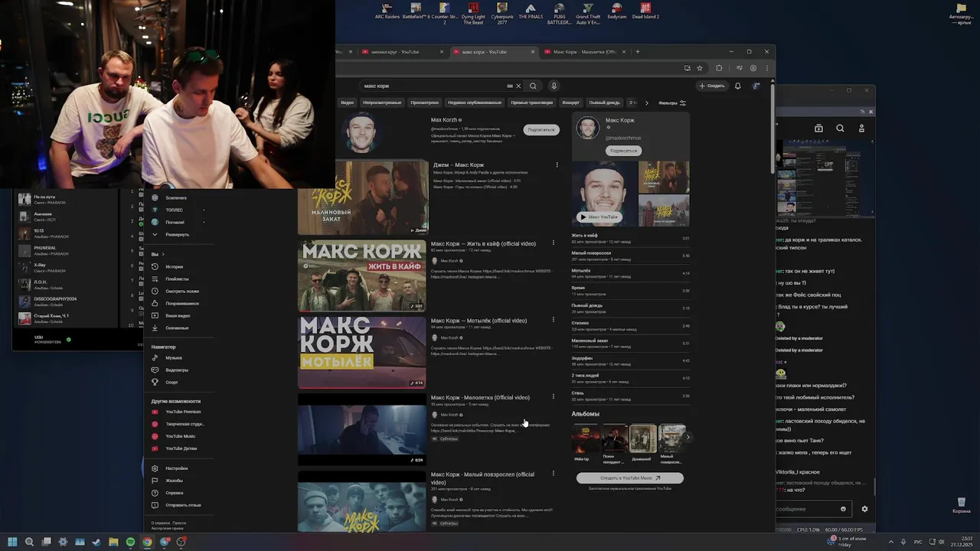Open Chrome extensions puzzle icon
The width and height of the screenshot is (980, 551).
[x=719, y=68]
